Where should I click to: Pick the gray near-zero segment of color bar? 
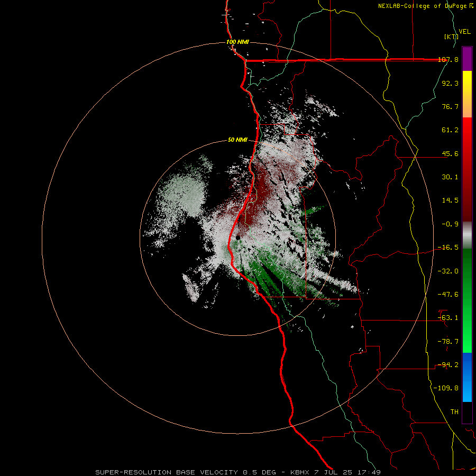tap(467, 235)
